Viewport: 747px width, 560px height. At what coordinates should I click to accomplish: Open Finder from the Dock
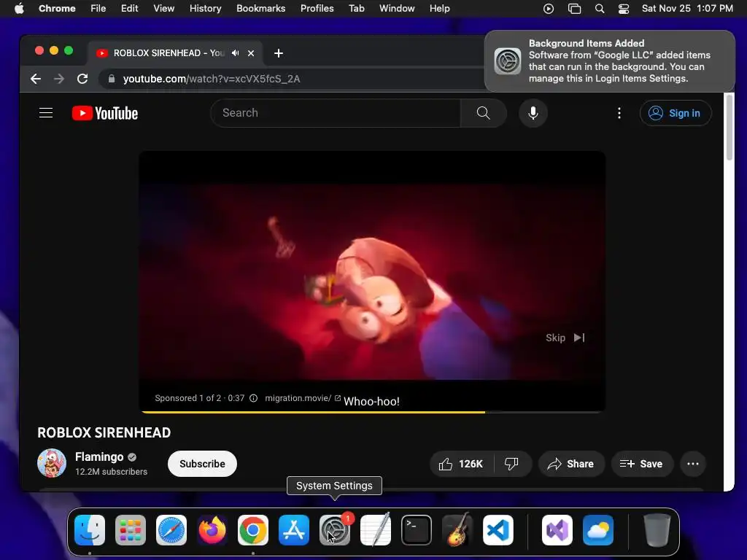[90, 530]
